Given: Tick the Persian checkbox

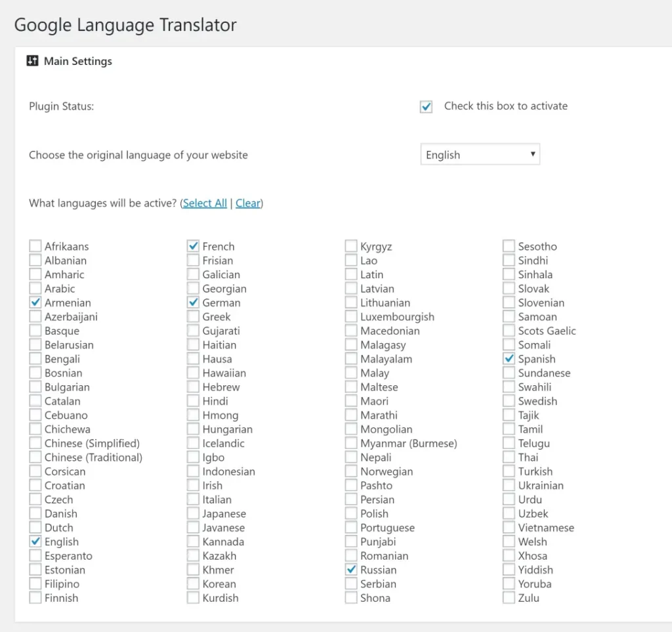Looking at the screenshot, I should click(351, 499).
